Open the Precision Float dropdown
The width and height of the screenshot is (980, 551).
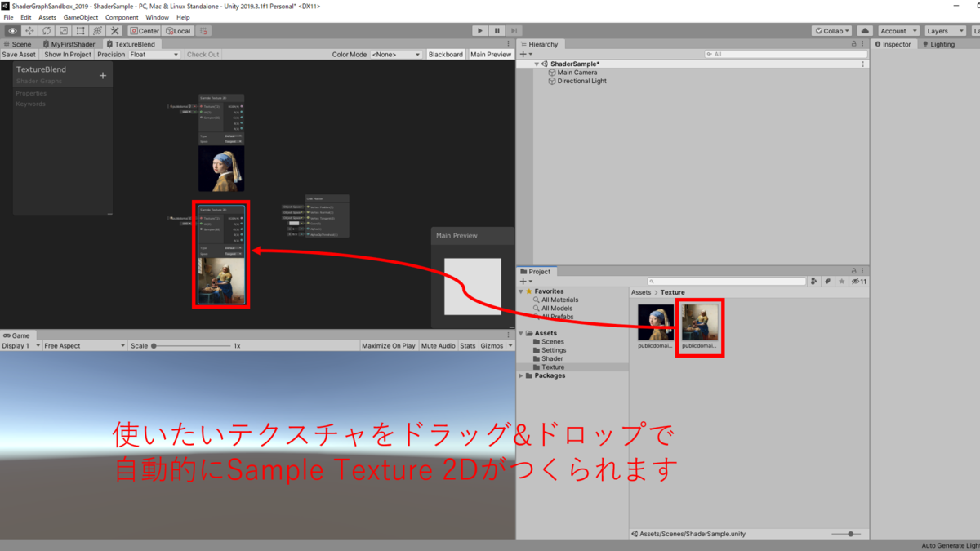point(154,54)
